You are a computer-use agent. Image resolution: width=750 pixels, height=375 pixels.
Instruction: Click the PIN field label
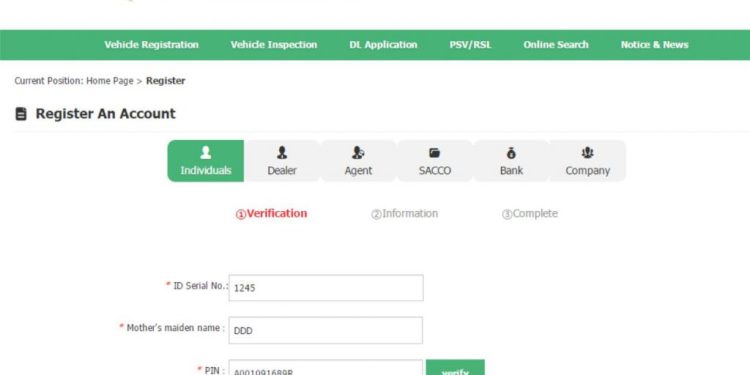(214, 370)
